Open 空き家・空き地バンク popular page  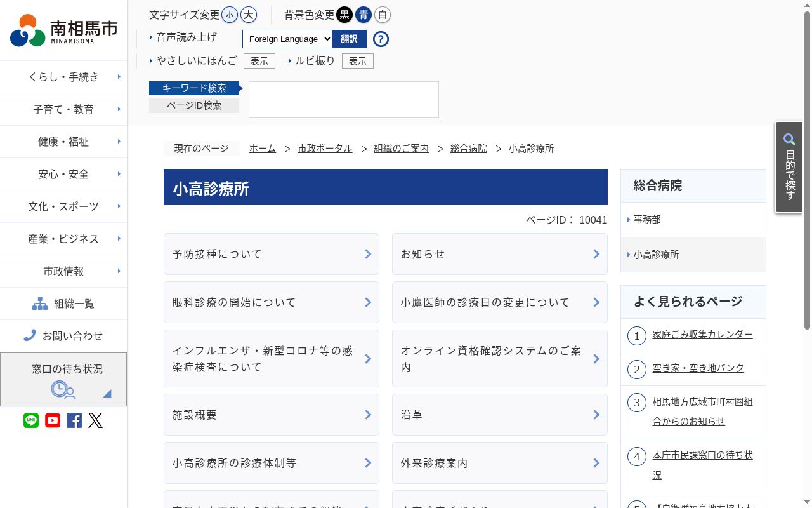coord(698,368)
